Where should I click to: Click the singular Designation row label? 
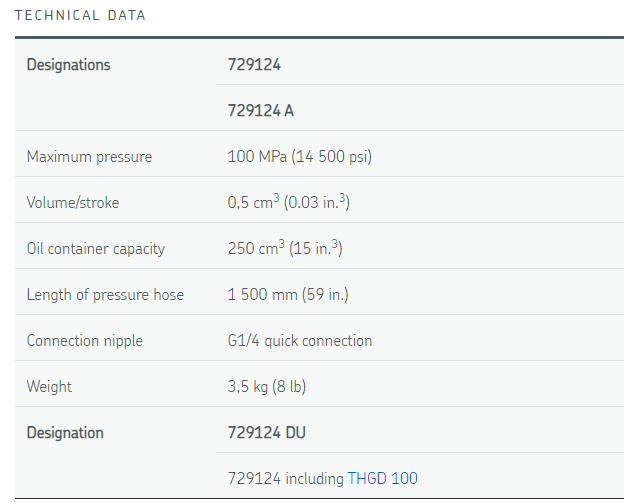65,433
